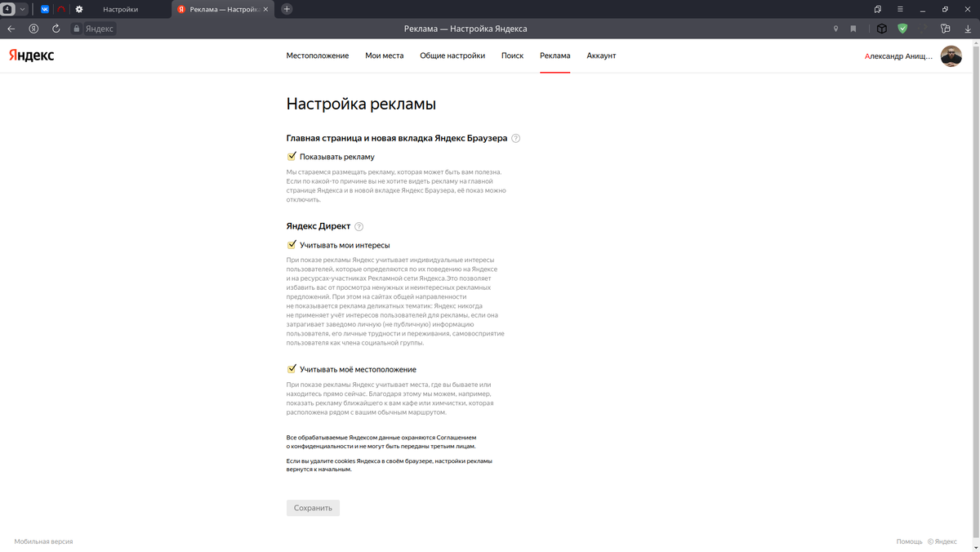Screen dimensions: 980x552
Task: Restore down the browser window
Action: click(x=945, y=9)
